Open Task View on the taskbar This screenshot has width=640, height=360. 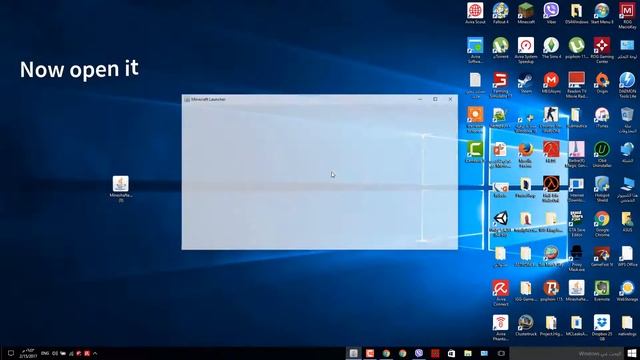501,353
